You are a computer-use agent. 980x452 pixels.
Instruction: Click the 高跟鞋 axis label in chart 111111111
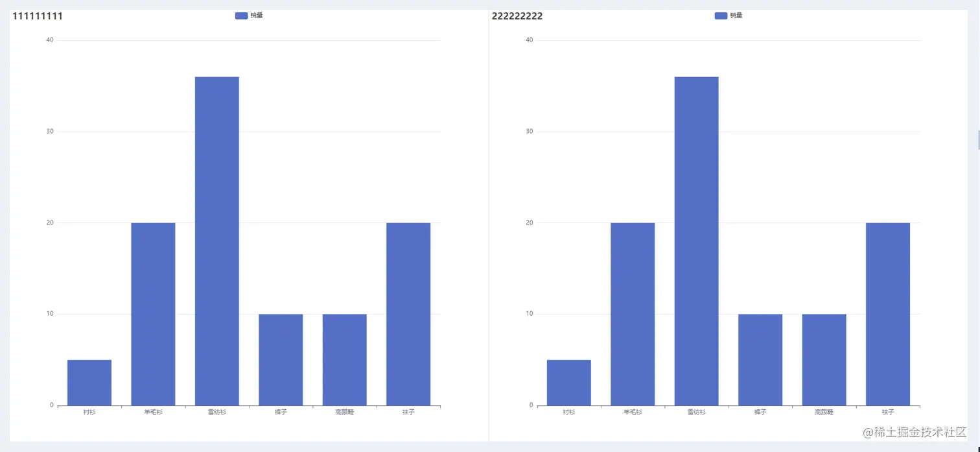(345, 412)
